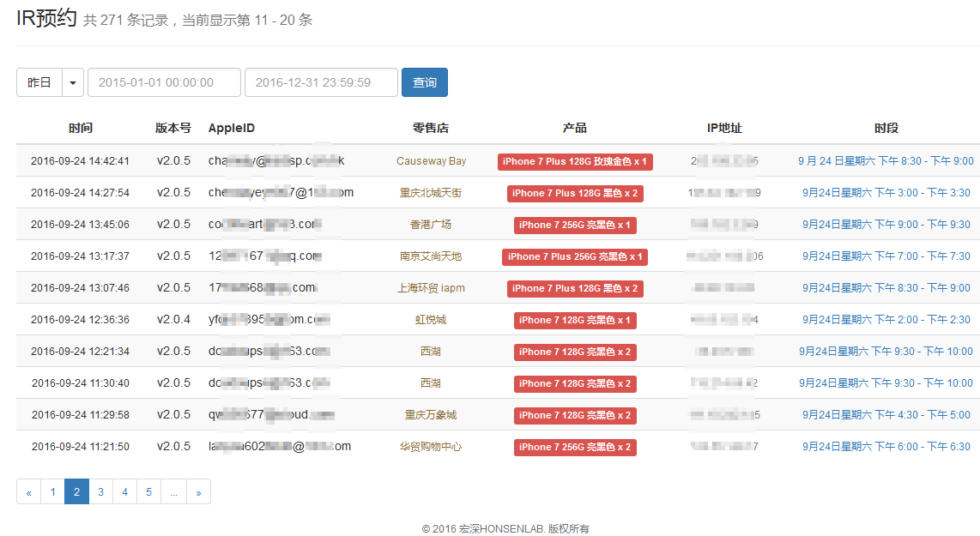Viewport: 980px width, 536px height.
Task: Click iPhone 7 Plus 128G 玫瑰金色 label
Action: click(x=575, y=161)
